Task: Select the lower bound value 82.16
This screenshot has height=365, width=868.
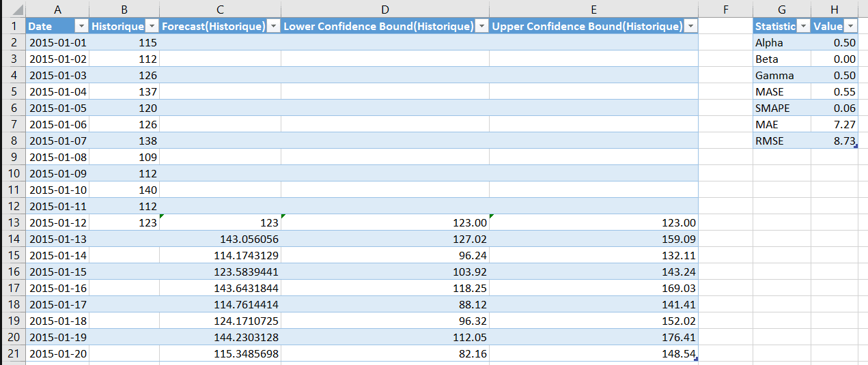Action: pyautogui.click(x=385, y=353)
